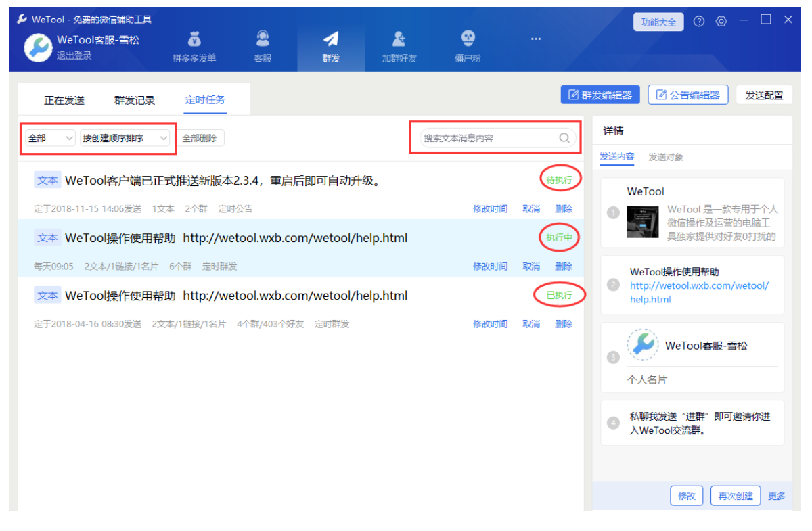The image size is (812, 531).
Task: Open the help question mark icon
Action: 700,22
